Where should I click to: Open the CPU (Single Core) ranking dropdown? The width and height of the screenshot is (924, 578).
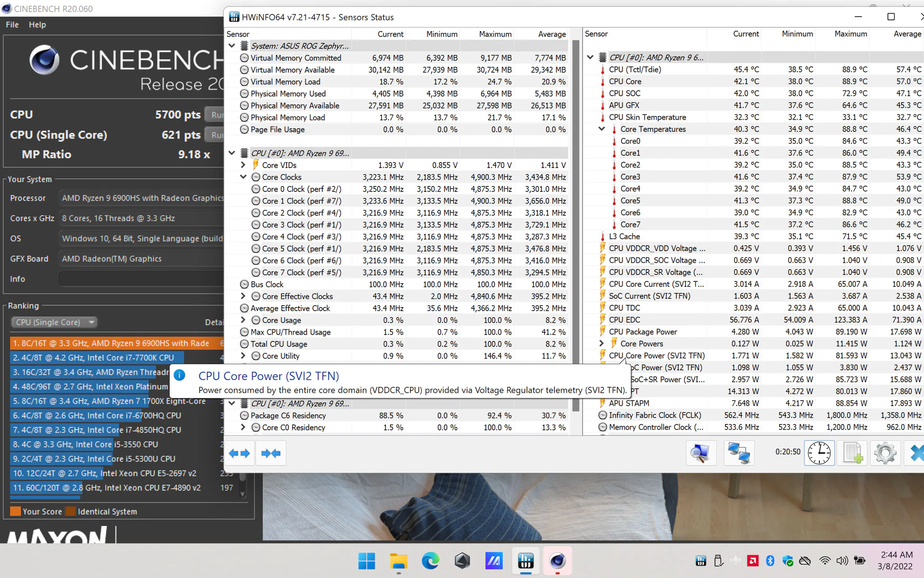click(54, 322)
